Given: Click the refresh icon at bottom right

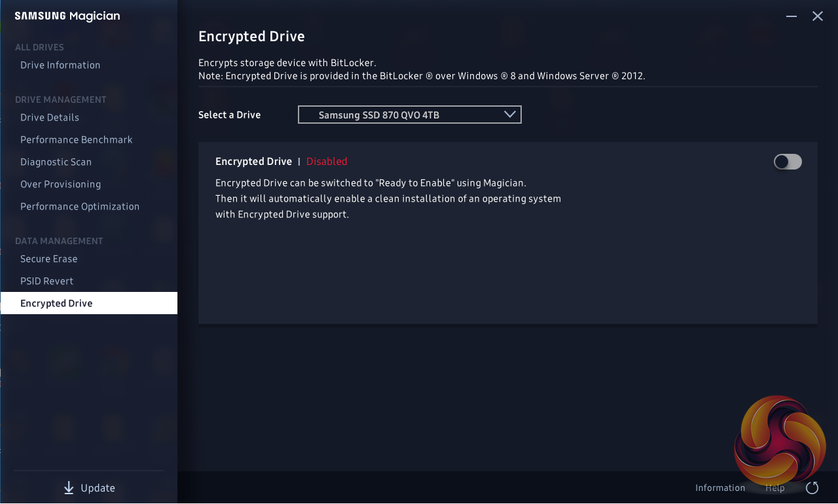Looking at the screenshot, I should tap(812, 488).
